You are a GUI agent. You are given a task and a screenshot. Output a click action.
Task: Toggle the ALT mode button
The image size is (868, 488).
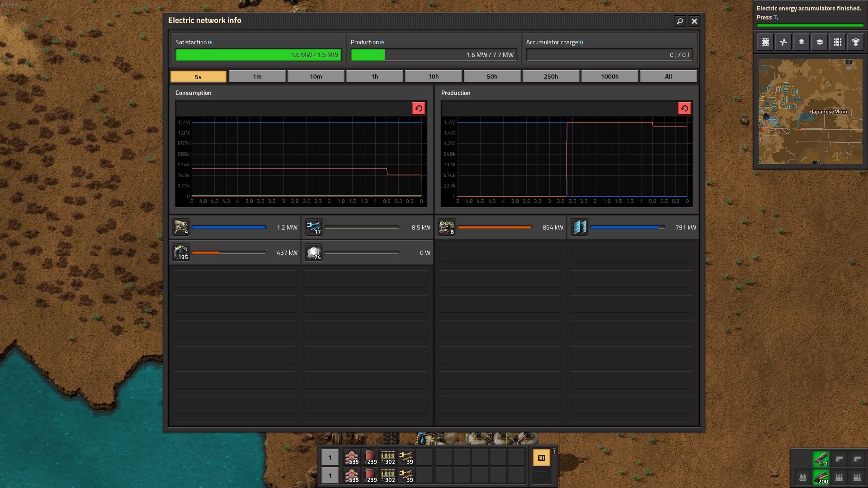(541, 458)
